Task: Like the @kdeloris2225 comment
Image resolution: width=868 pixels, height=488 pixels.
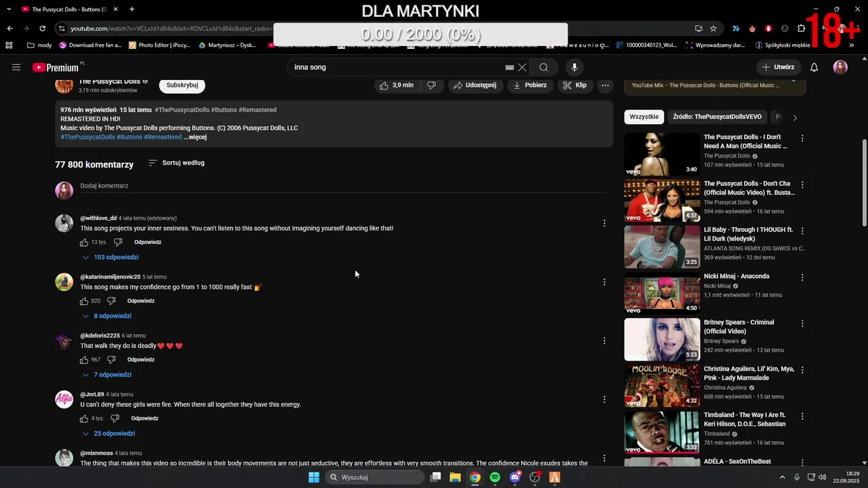Action: [x=84, y=360]
